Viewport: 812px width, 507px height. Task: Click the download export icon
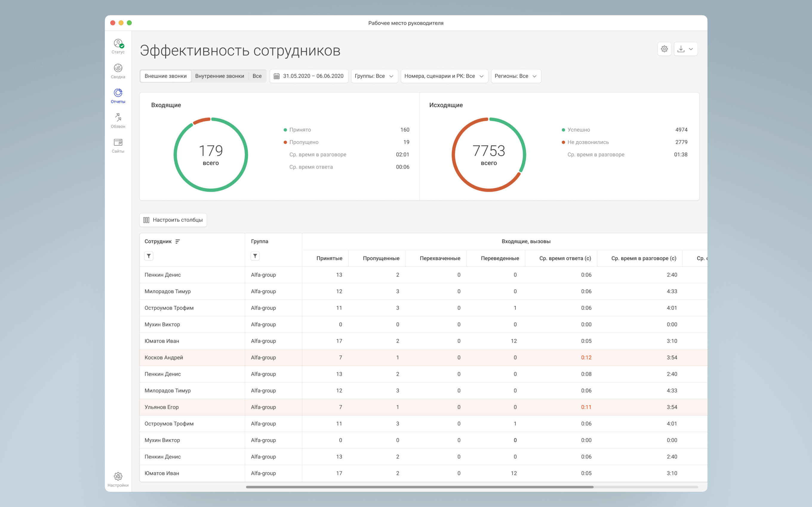point(681,49)
